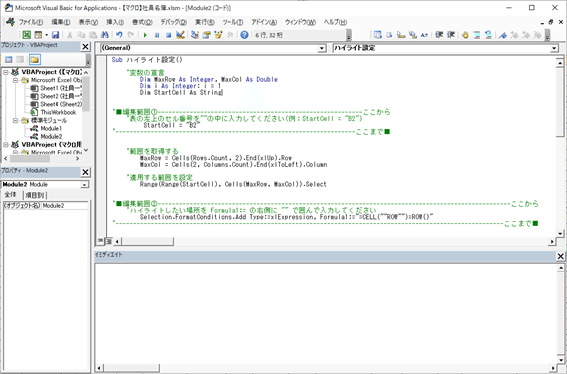This screenshot has width=567, height=374.
Task: Open the Insert UserForm dropdown arrow
Action: [x=46, y=35]
